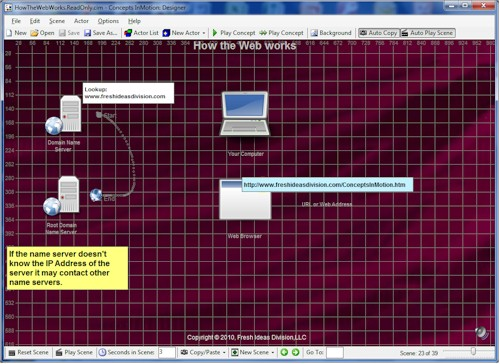Click Play Scene in bottom bar
The width and height of the screenshot is (500, 364).
[x=74, y=352]
